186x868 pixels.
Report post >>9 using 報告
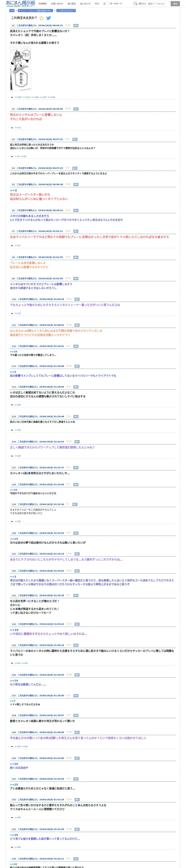point(76,279)
